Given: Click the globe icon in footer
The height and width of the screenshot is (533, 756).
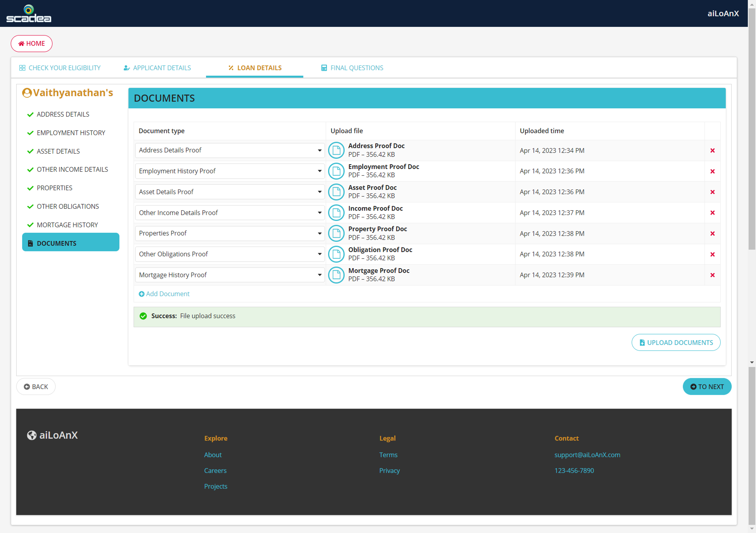Looking at the screenshot, I should pyautogui.click(x=32, y=435).
